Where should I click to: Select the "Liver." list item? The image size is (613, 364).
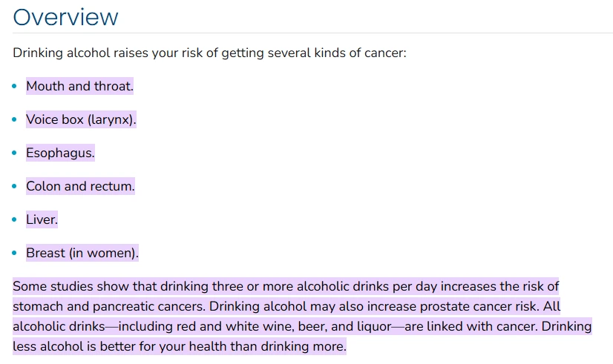[x=42, y=219]
